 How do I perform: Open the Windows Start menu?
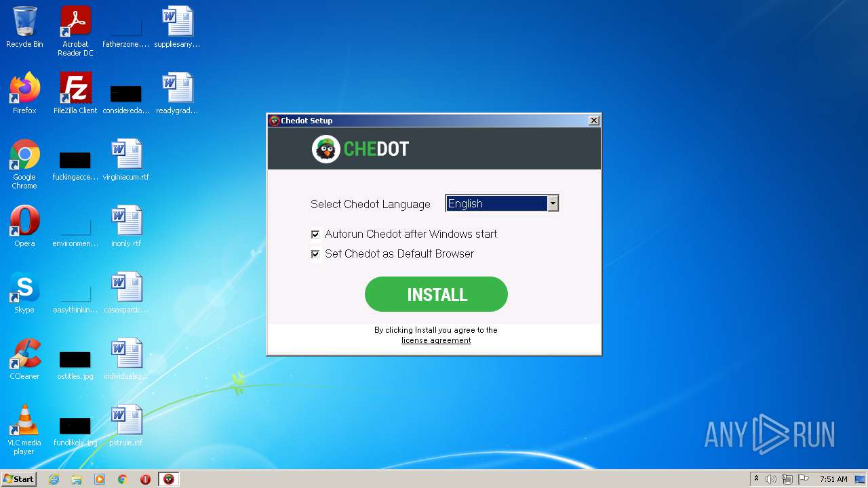click(x=18, y=479)
